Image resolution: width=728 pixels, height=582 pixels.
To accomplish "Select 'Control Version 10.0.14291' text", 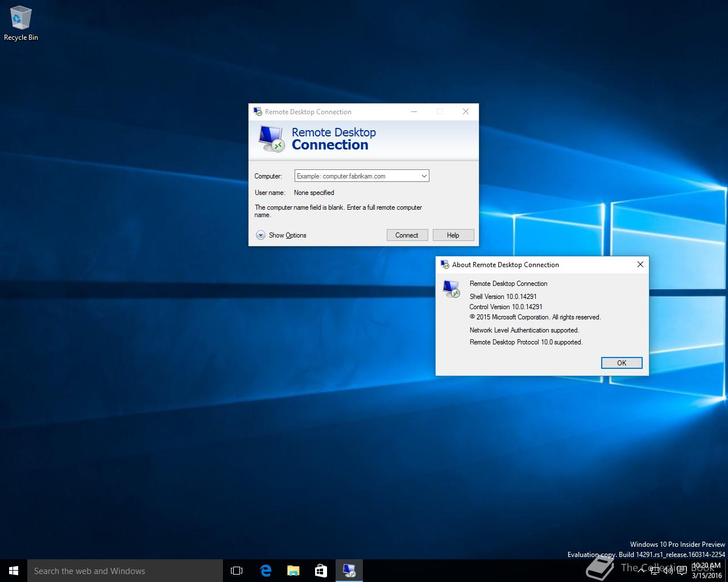I will click(x=506, y=307).
